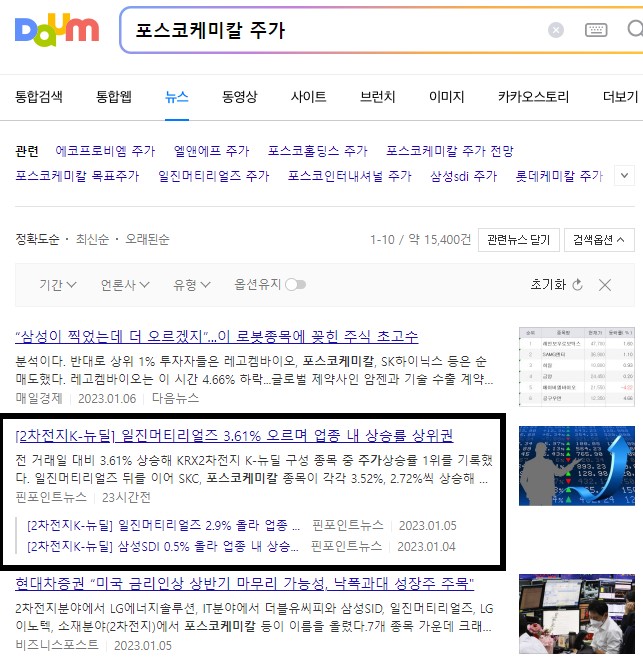Switch to the 사이트 tab
The height and width of the screenshot is (670, 643).
pyautogui.click(x=308, y=97)
